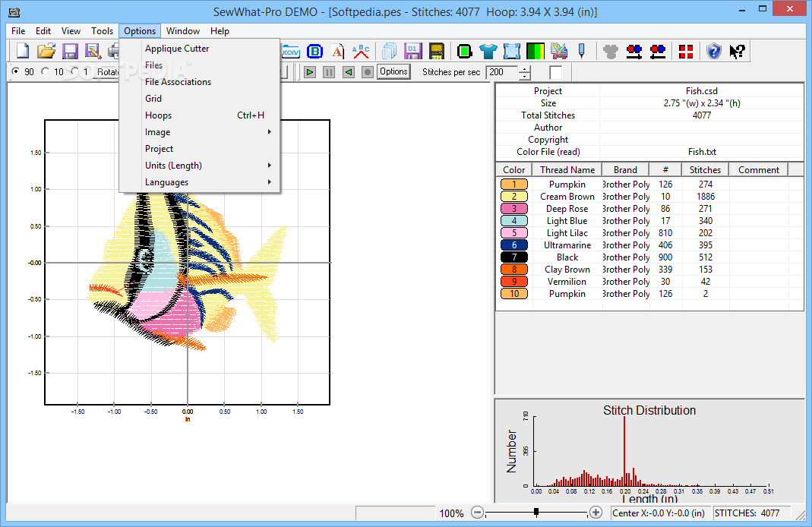
Task: Select the 90 degree rotation radio
Action: tap(15, 71)
